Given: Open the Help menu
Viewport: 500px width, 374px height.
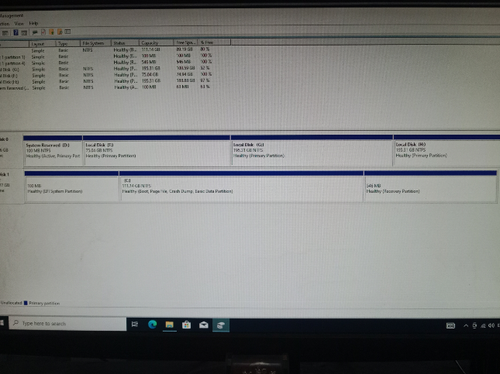Looking at the screenshot, I should click(33, 23).
